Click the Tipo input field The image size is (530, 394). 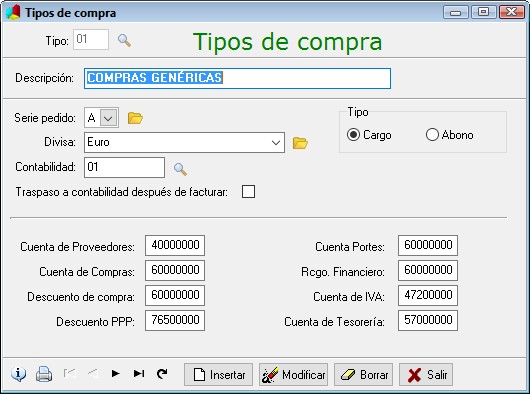[91, 40]
